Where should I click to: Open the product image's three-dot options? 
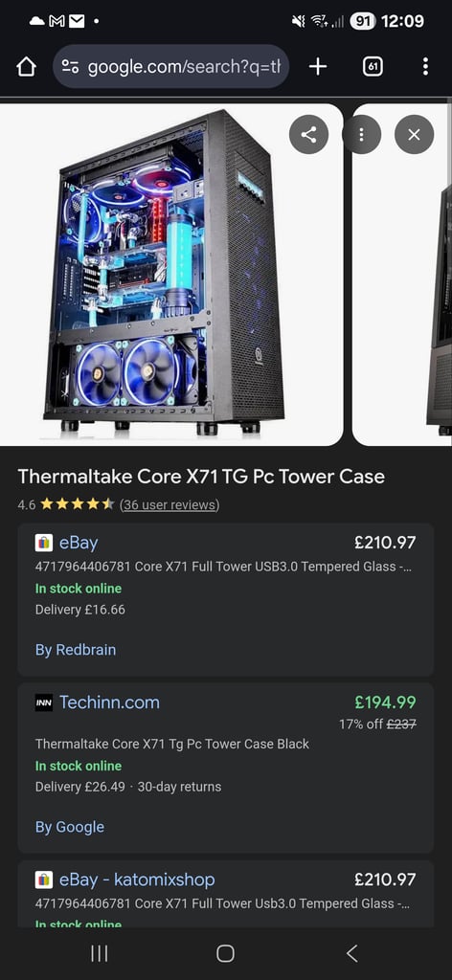click(361, 134)
